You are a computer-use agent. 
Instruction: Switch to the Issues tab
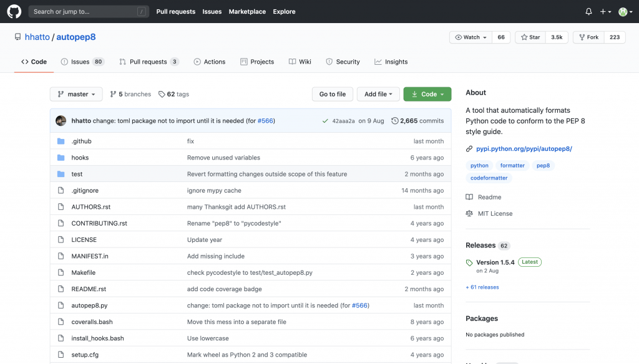tap(83, 62)
